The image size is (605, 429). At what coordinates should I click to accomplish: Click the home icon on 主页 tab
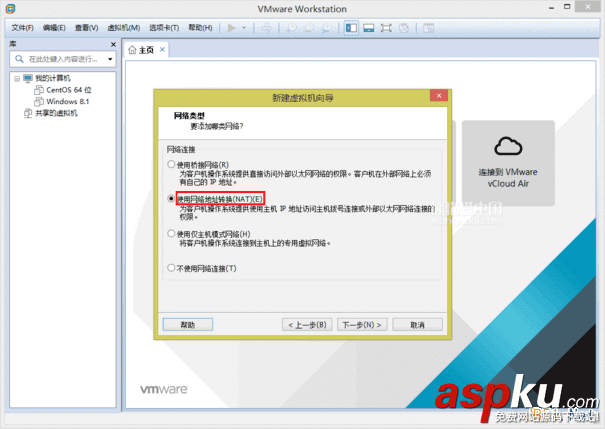point(132,50)
